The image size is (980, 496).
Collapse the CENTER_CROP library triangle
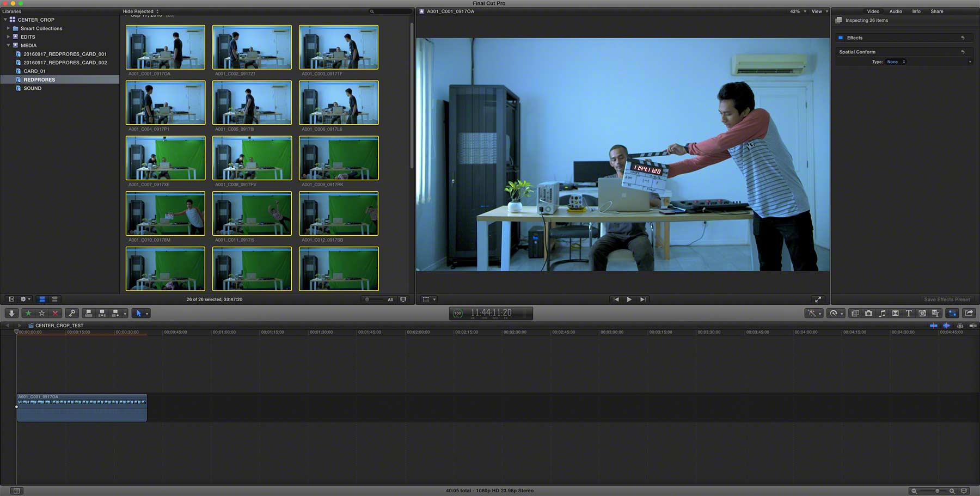click(x=5, y=20)
